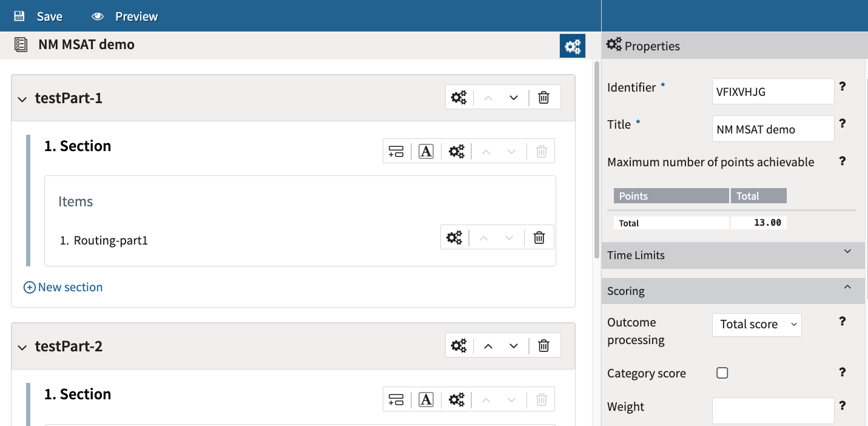
Task: Click rubric block icon in testPart-1 section
Action: point(426,152)
